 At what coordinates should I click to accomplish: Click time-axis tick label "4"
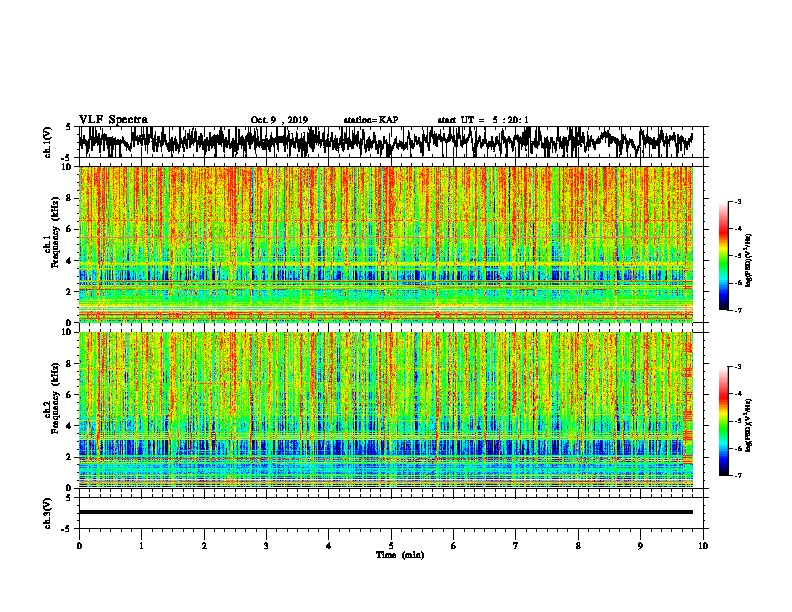[x=329, y=546]
